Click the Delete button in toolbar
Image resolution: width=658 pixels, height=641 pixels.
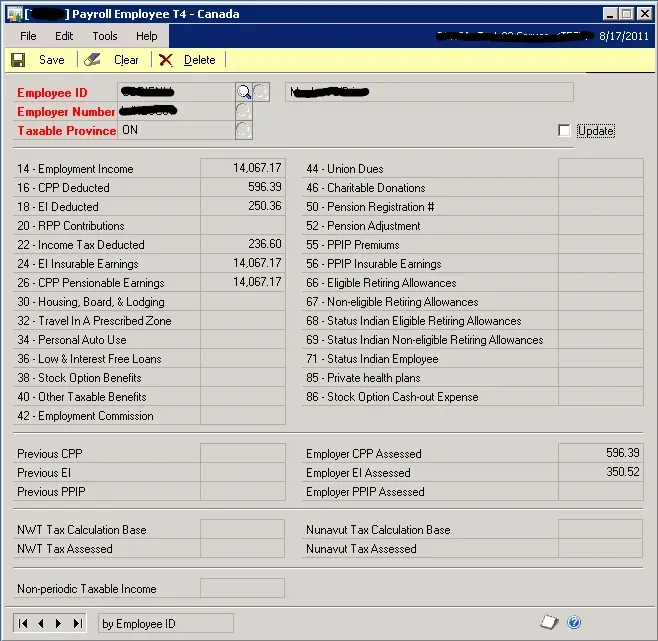click(188, 60)
